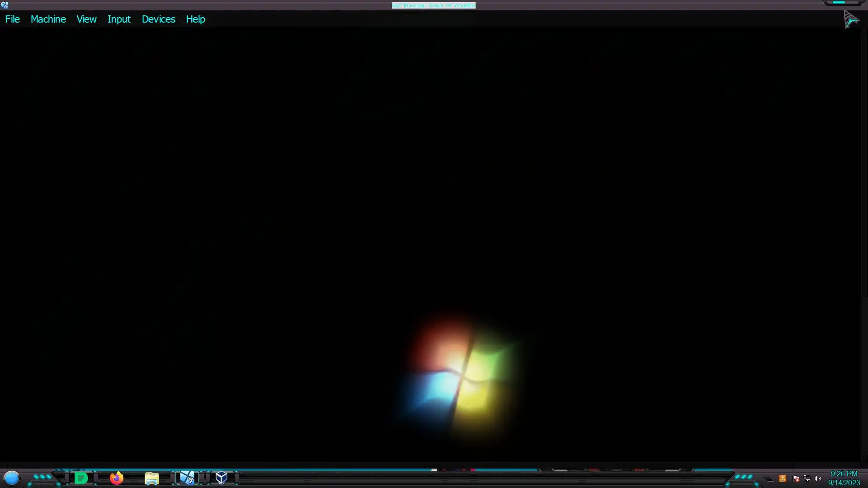Open the Help menu
Screen dimensions: 868x488
point(195,19)
